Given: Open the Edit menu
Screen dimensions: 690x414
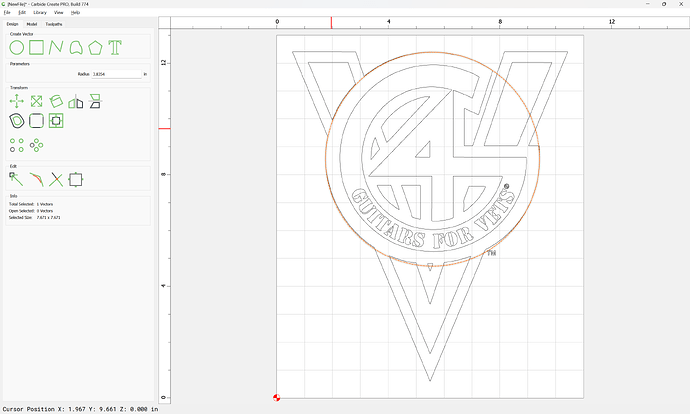Looking at the screenshot, I should pos(22,12).
